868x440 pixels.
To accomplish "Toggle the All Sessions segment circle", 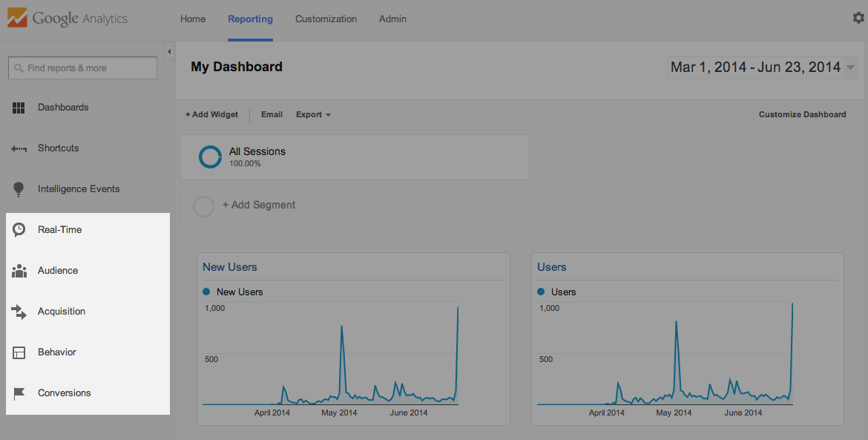I will 210,157.
